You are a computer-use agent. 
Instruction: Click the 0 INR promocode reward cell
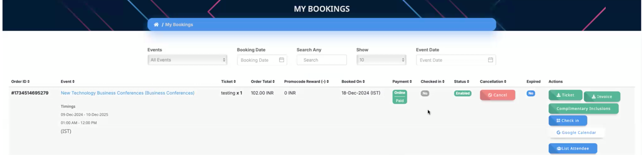click(x=290, y=93)
